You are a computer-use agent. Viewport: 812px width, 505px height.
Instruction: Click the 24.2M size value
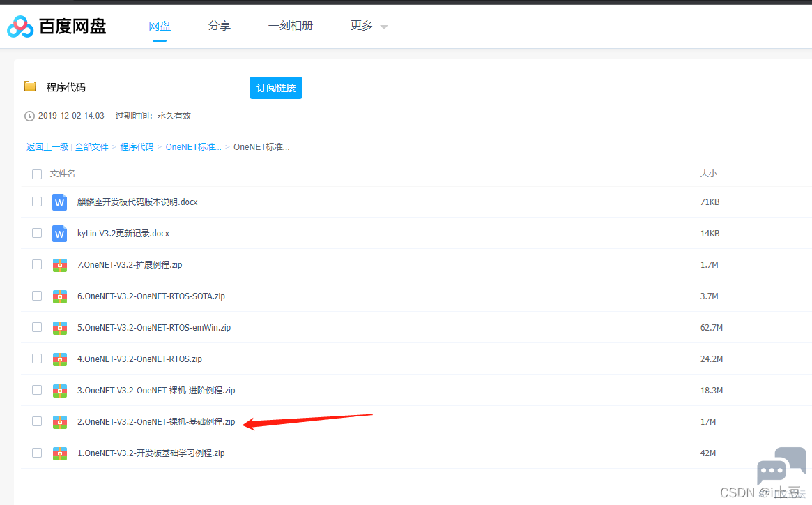712,359
